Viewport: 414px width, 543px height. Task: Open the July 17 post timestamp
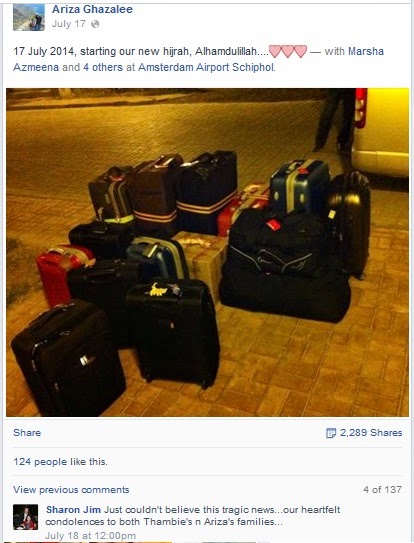click(69, 24)
